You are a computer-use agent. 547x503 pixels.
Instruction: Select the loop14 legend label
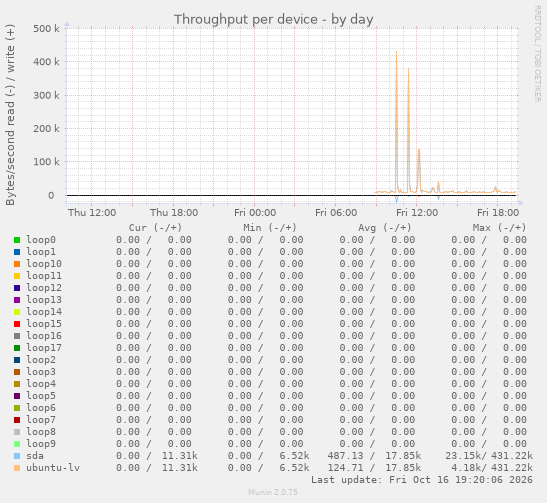(44, 312)
